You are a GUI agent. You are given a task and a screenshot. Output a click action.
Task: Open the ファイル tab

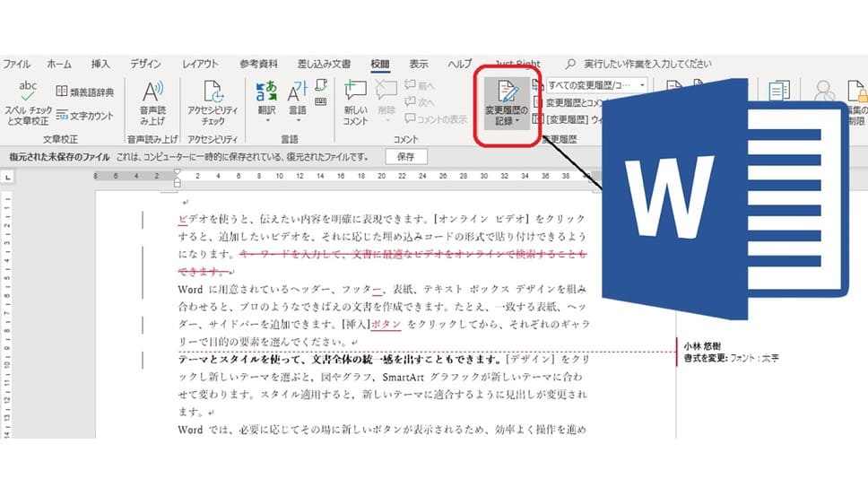click(17, 64)
